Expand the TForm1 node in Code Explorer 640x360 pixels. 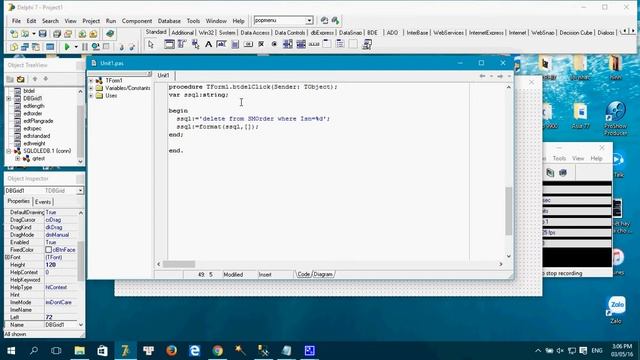(91, 80)
